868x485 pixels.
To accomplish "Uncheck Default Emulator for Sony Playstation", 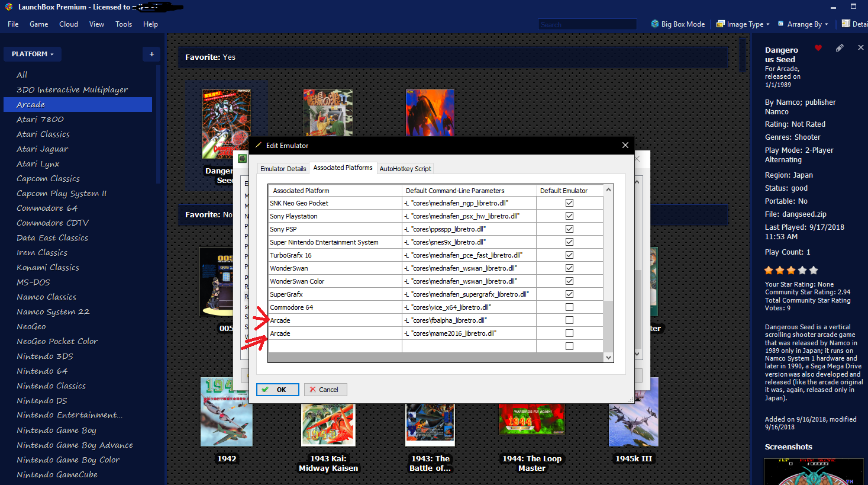I will tap(569, 216).
